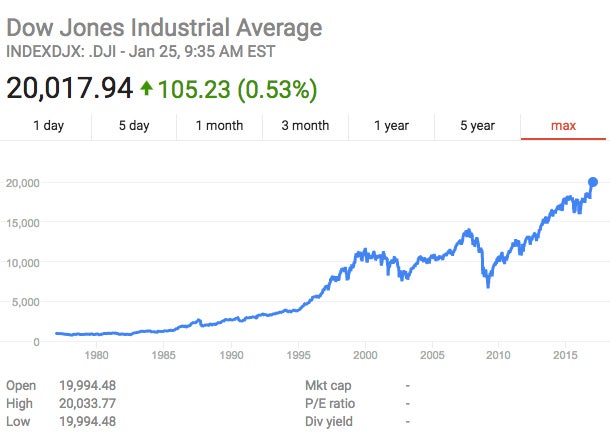Select the max range tab
The height and width of the screenshot is (444, 610).
[x=564, y=126]
